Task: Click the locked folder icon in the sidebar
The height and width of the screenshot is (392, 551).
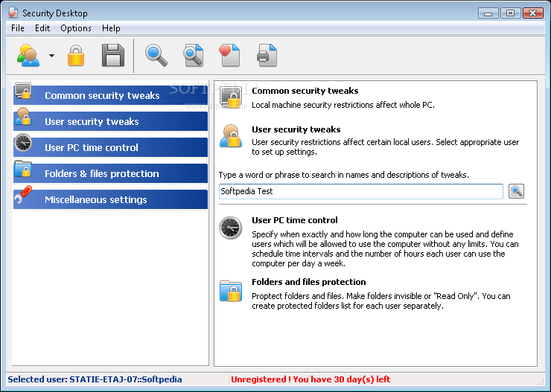Action: pyautogui.click(x=24, y=169)
